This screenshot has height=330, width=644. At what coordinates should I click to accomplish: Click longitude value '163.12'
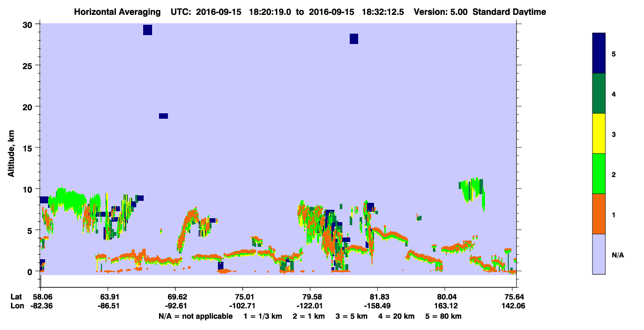[445, 306]
